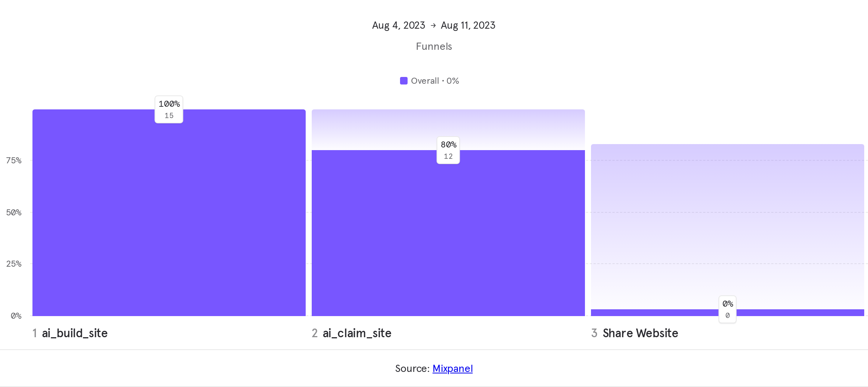
Task: Click the 50% y-axis tick label
Action: click(14, 212)
